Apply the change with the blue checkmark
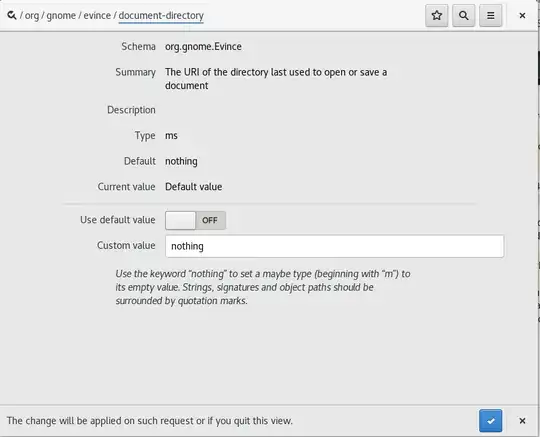The height and width of the screenshot is (437, 540). pyautogui.click(x=490, y=420)
